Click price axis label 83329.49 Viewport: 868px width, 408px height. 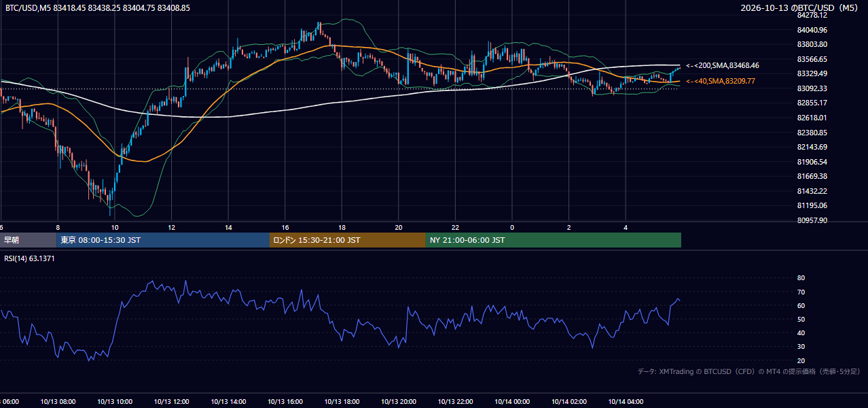point(812,73)
